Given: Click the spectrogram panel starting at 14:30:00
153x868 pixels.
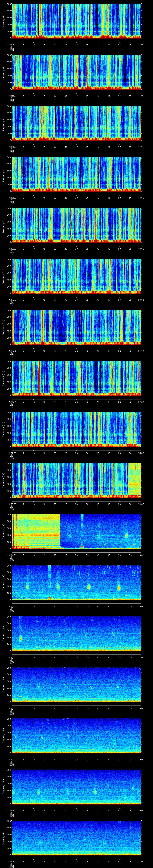Looking at the screenshot, I should point(77,838).
